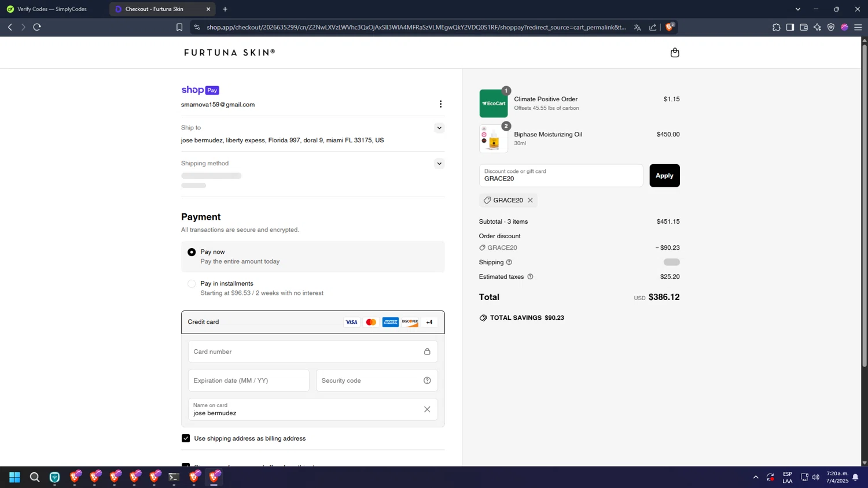Viewport: 868px width, 488px height.
Task: Show Shipping info help icon
Action: click(509, 263)
